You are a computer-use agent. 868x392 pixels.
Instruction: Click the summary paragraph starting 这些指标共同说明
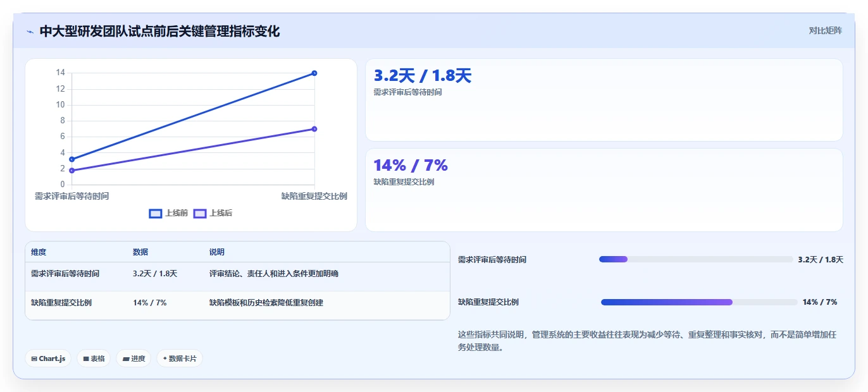[647, 341]
